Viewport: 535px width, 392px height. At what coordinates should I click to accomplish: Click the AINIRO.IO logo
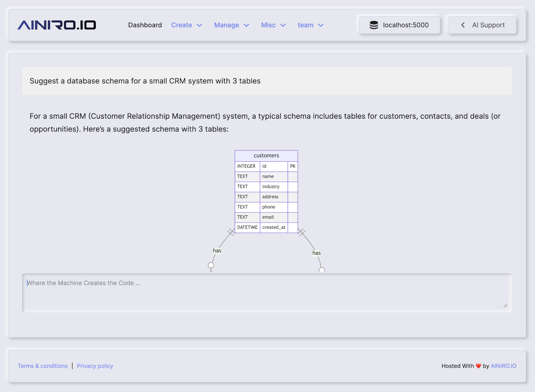pos(57,25)
